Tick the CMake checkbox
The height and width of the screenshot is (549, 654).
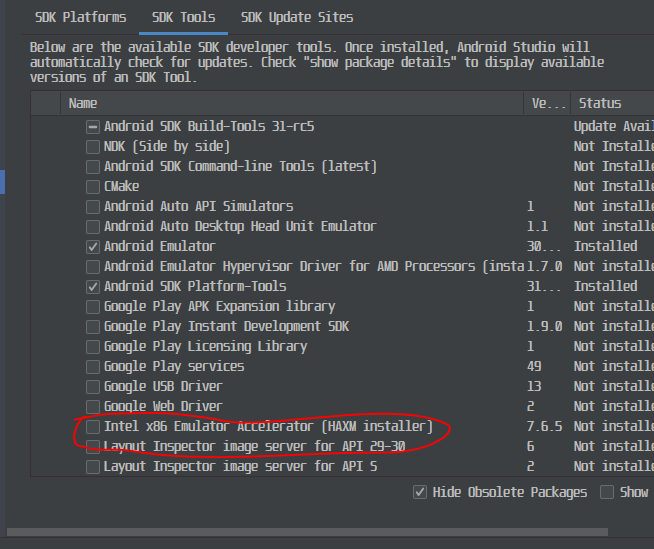[x=93, y=186]
